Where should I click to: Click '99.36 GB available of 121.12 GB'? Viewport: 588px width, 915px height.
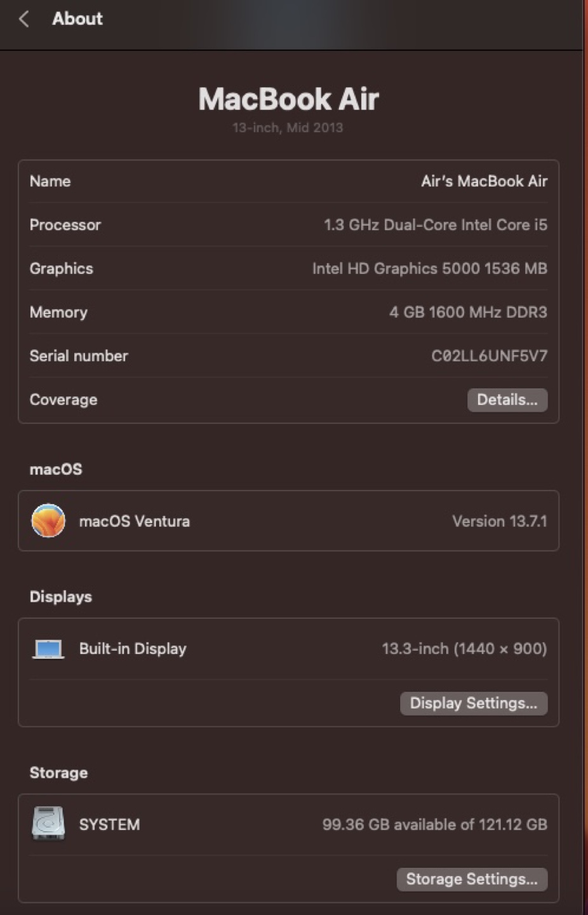[x=434, y=825]
